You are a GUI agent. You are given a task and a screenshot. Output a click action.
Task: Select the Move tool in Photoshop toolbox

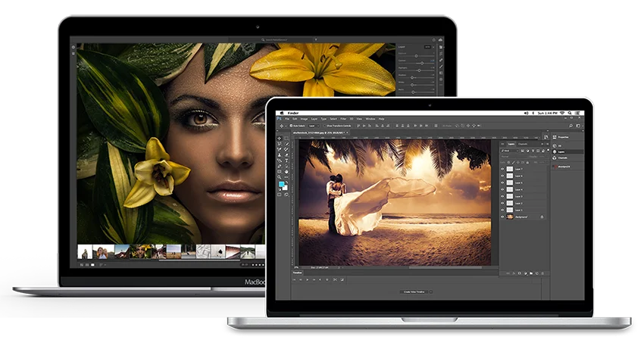coord(280,139)
